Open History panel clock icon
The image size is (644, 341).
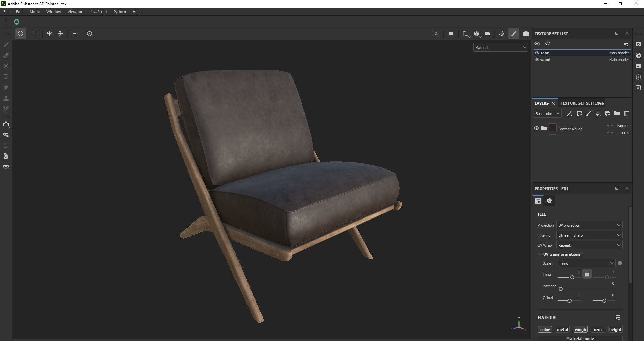[638, 77]
